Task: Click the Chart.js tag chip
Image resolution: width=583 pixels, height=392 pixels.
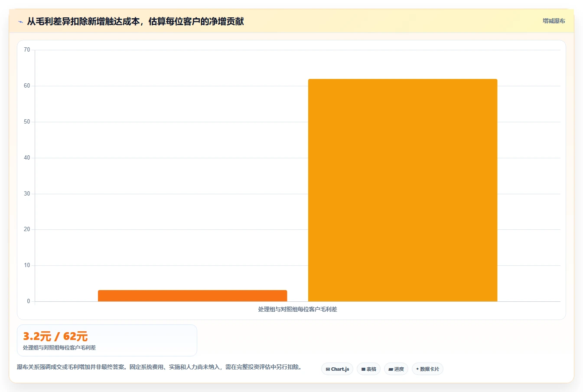Action: point(337,369)
